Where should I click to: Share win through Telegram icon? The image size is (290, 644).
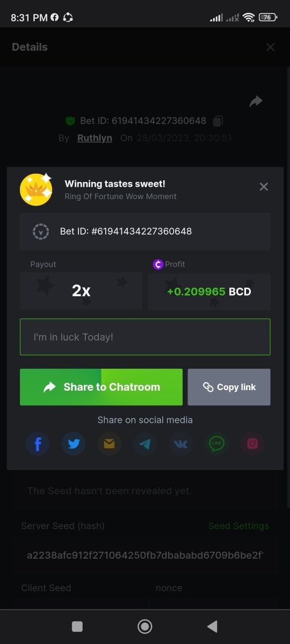[x=145, y=444]
